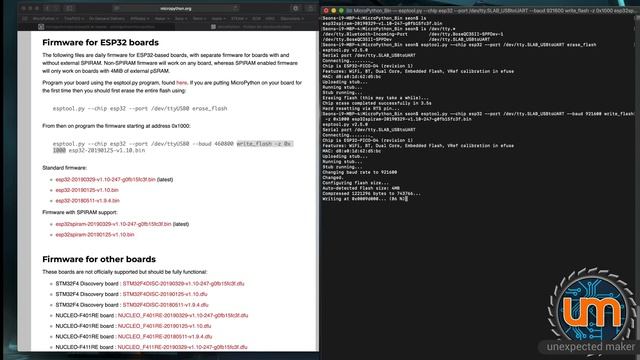Viewport: 640px width, 360px height.
Task: Click the erase_flash esptool command line
Action: point(140,109)
